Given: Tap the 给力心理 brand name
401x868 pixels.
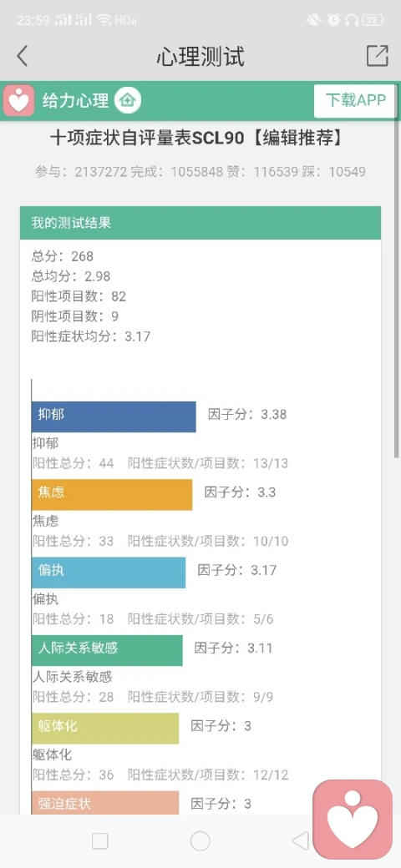Looking at the screenshot, I should tap(76, 101).
